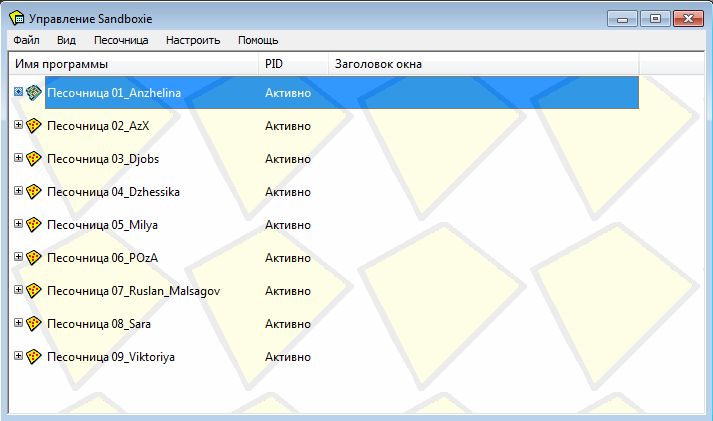This screenshot has width=713, height=421.
Task: Expand the Песочница 08_Sara tree node
Action: [18, 323]
